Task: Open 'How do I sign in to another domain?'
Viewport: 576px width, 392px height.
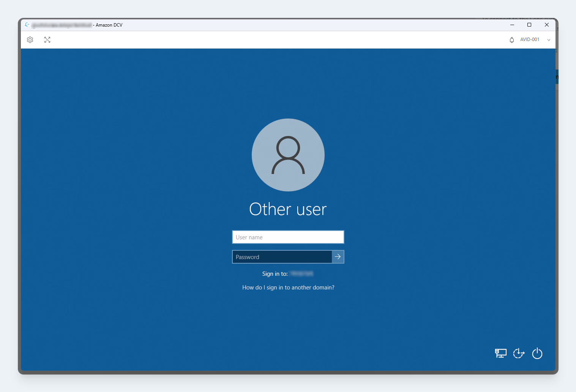Action: coord(288,288)
